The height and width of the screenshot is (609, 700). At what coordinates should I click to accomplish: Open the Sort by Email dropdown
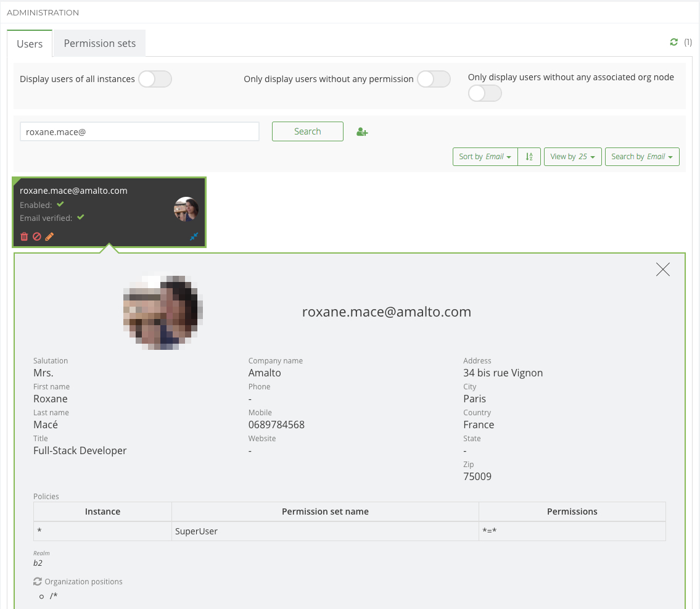click(485, 157)
